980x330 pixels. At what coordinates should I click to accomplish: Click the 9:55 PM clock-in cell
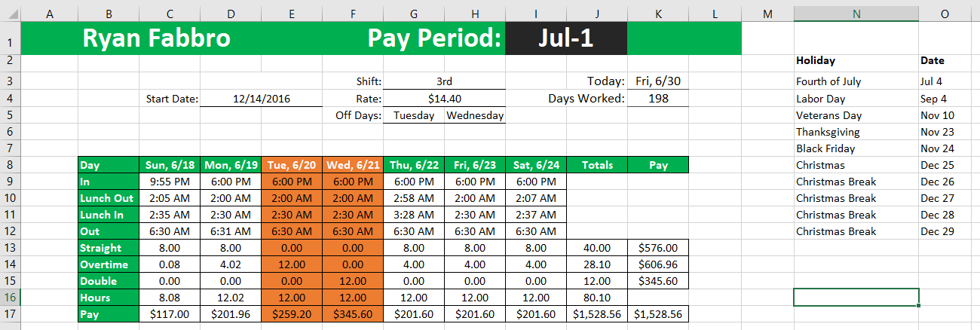click(170, 182)
